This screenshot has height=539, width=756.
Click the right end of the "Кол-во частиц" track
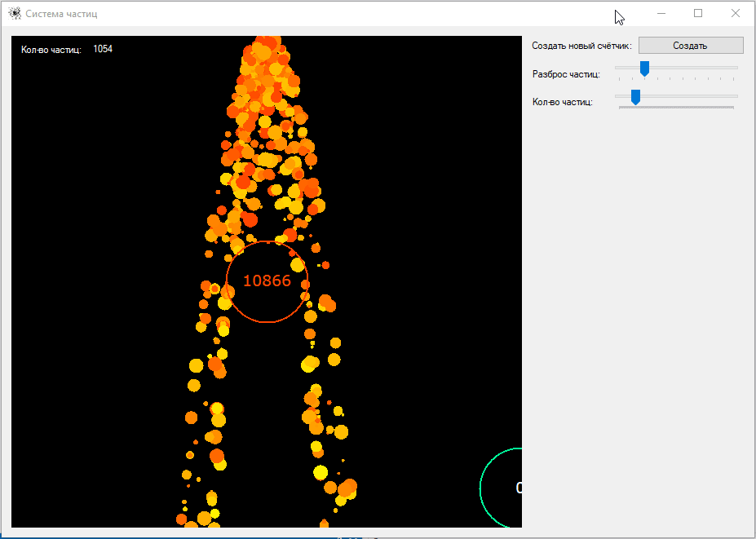coord(735,96)
